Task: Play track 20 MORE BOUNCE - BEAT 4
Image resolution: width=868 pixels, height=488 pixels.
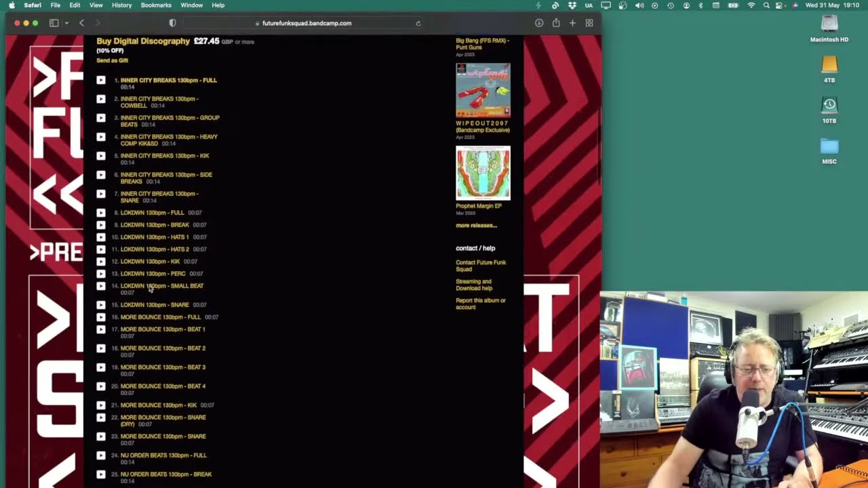Action: point(101,386)
